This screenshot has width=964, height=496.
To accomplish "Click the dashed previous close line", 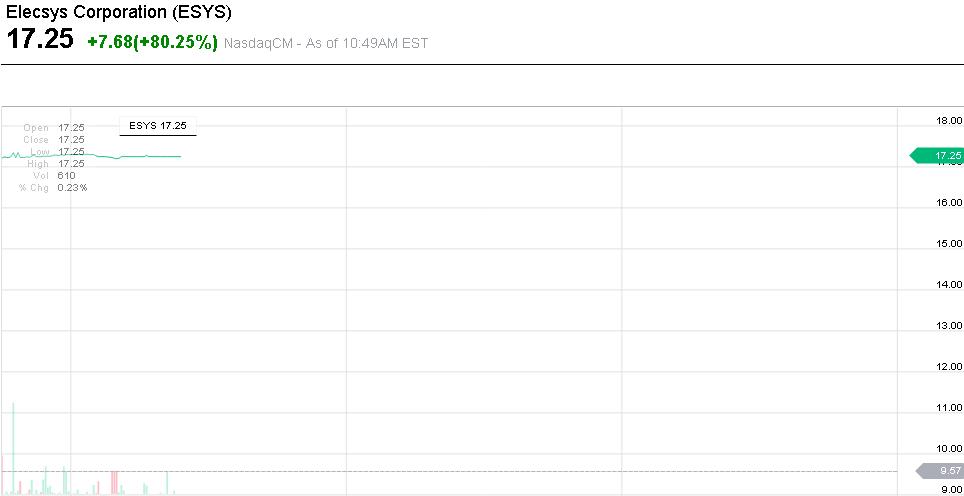I will pos(500,471).
